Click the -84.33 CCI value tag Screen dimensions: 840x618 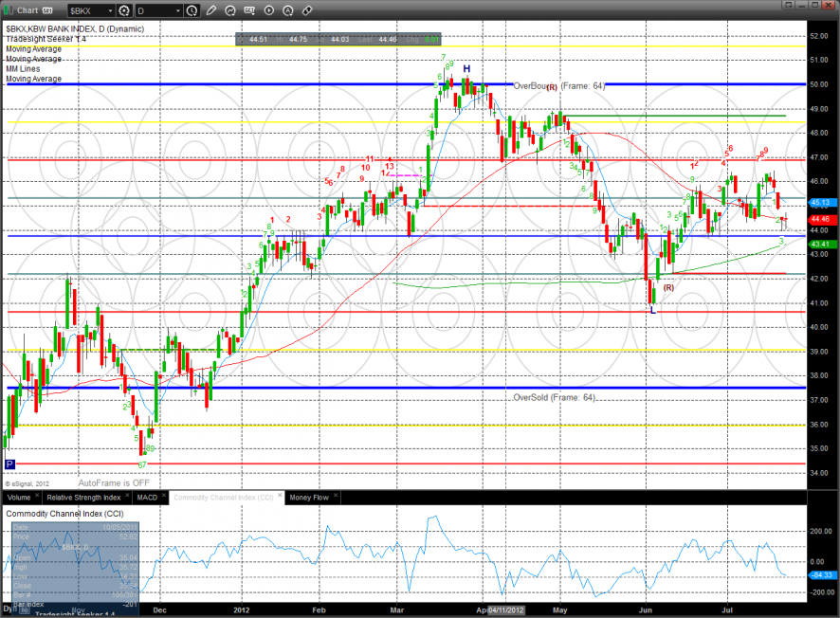[x=821, y=575]
